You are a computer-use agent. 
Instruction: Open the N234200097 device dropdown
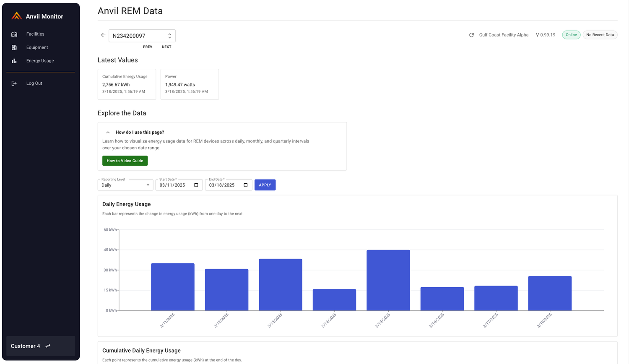pyautogui.click(x=142, y=36)
